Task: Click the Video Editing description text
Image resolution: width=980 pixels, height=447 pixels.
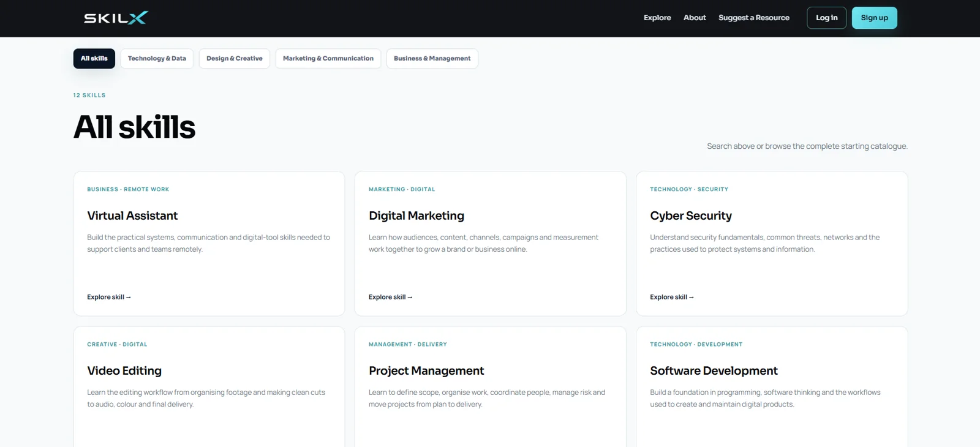Action: click(x=206, y=398)
